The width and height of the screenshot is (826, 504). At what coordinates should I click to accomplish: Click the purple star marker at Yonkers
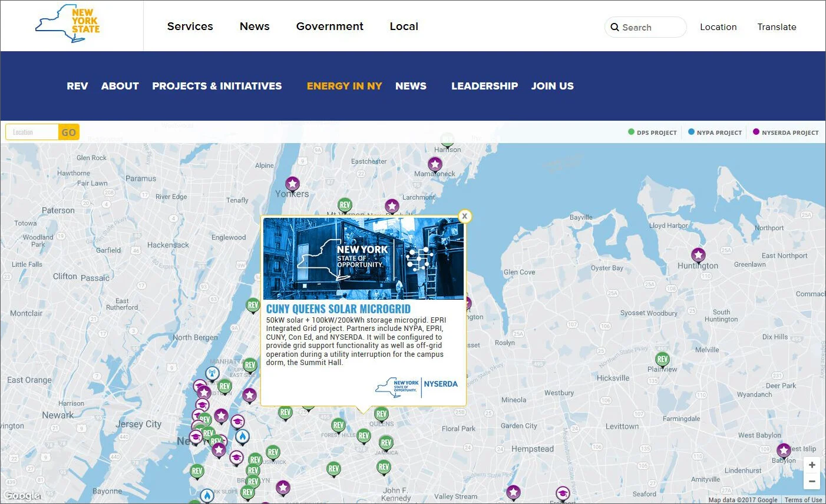pos(292,184)
